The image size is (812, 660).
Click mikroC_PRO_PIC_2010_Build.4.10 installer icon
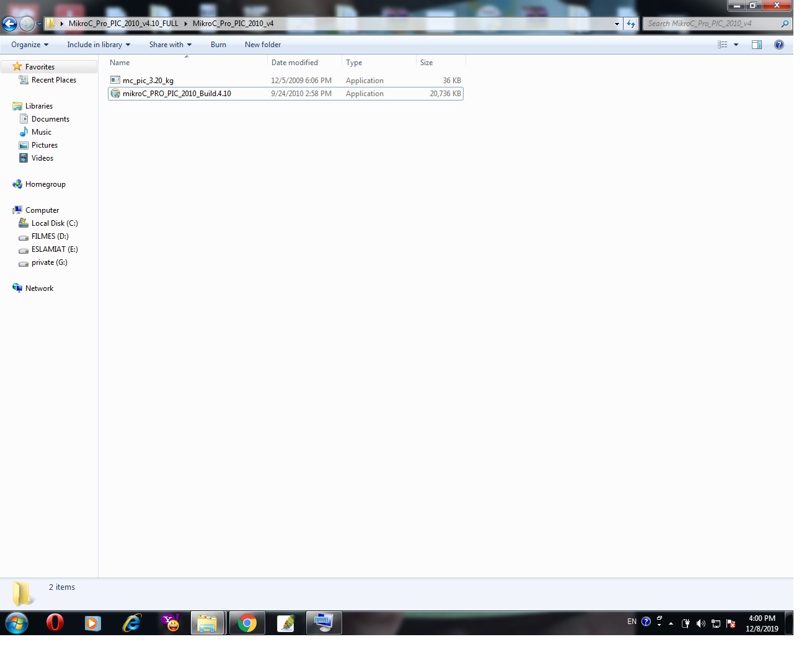click(115, 94)
